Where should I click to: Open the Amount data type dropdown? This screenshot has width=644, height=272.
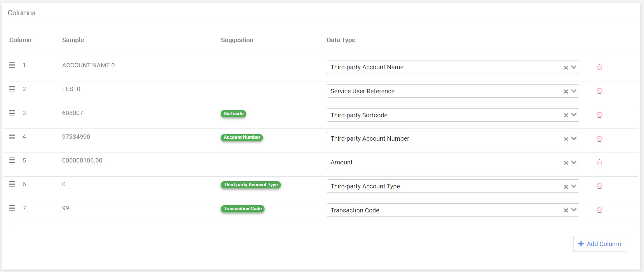pyautogui.click(x=574, y=162)
